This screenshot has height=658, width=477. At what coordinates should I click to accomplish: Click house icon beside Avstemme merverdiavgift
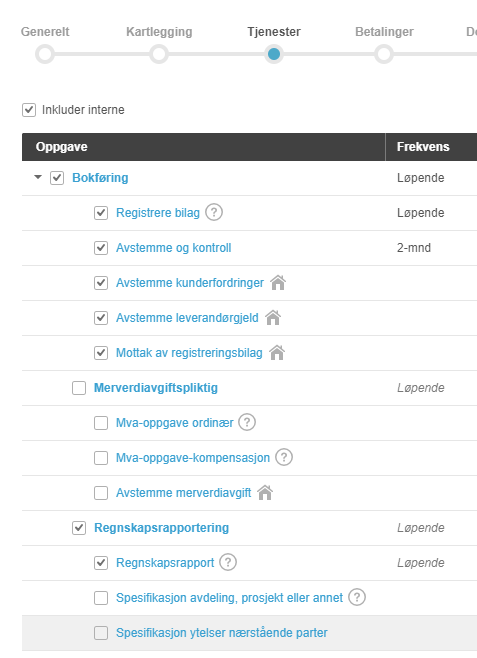point(265,492)
